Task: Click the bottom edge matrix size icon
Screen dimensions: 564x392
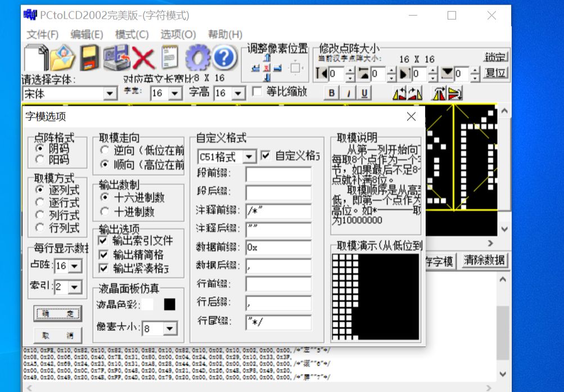Action: click(447, 74)
